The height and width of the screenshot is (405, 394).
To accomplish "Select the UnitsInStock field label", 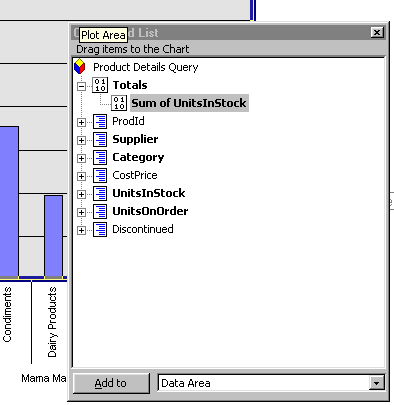I will coord(149,193).
